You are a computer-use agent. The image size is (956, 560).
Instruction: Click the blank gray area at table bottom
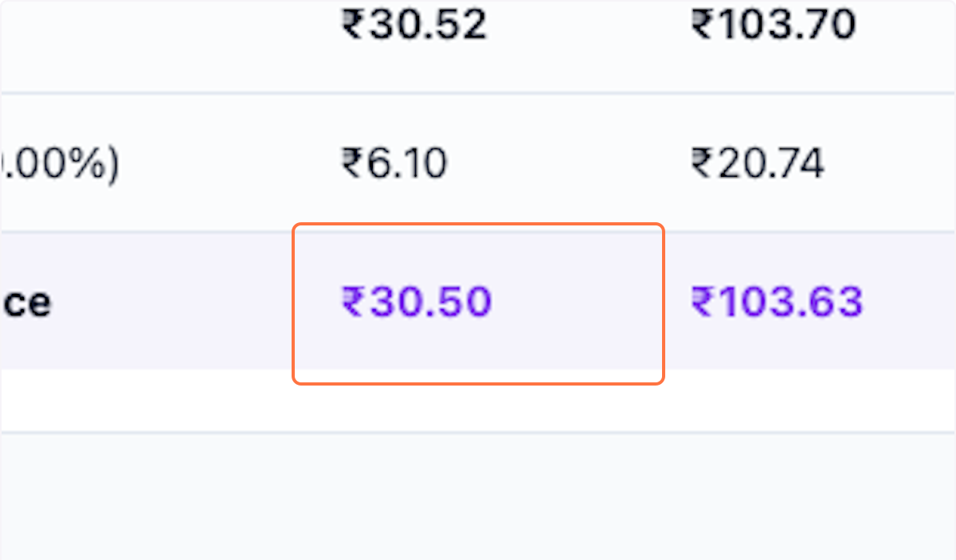(x=478, y=495)
